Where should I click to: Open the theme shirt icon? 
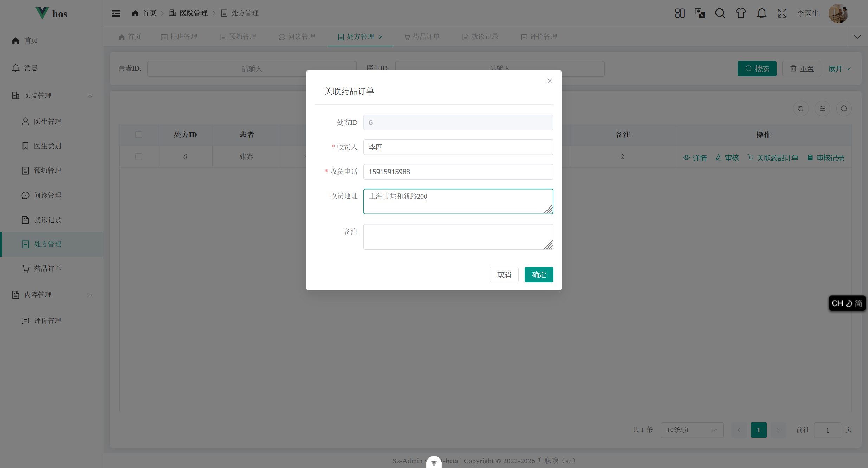(x=741, y=13)
